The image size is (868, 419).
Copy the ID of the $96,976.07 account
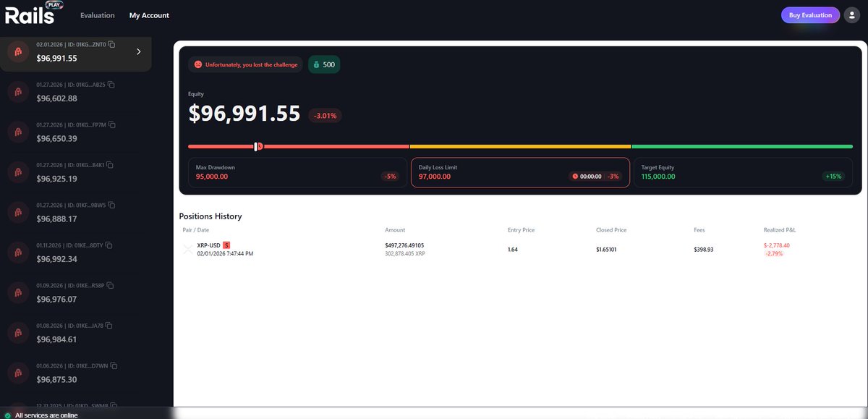(x=111, y=286)
